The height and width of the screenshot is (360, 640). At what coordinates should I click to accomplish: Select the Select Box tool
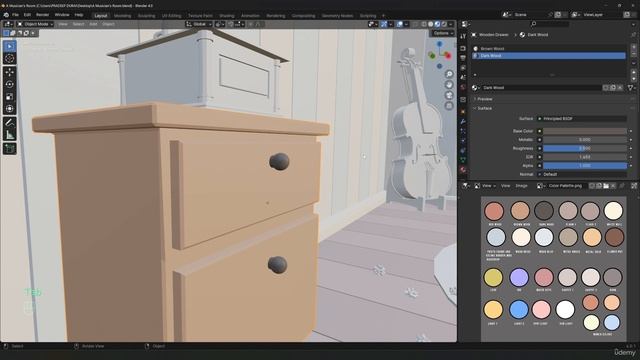click(9, 46)
